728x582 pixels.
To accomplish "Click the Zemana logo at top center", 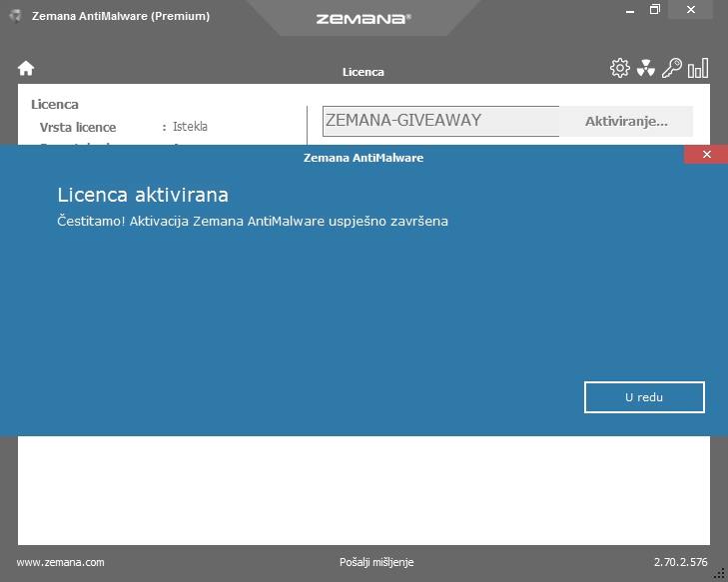I will 363,18.
